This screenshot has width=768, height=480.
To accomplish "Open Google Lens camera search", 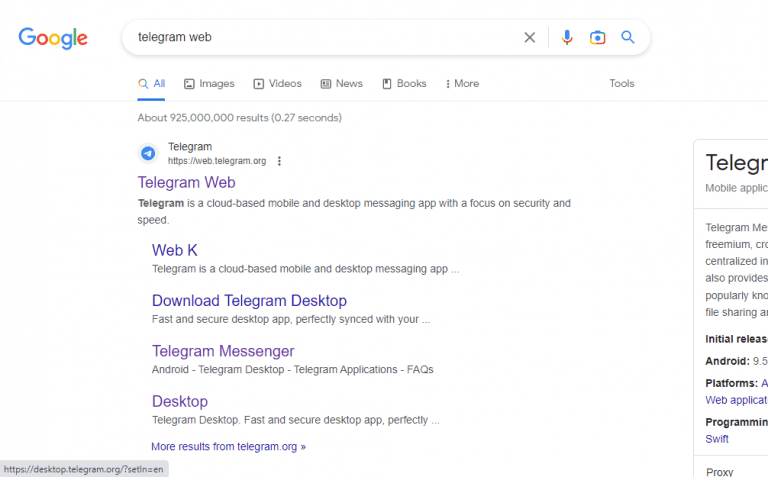I will coord(597,37).
